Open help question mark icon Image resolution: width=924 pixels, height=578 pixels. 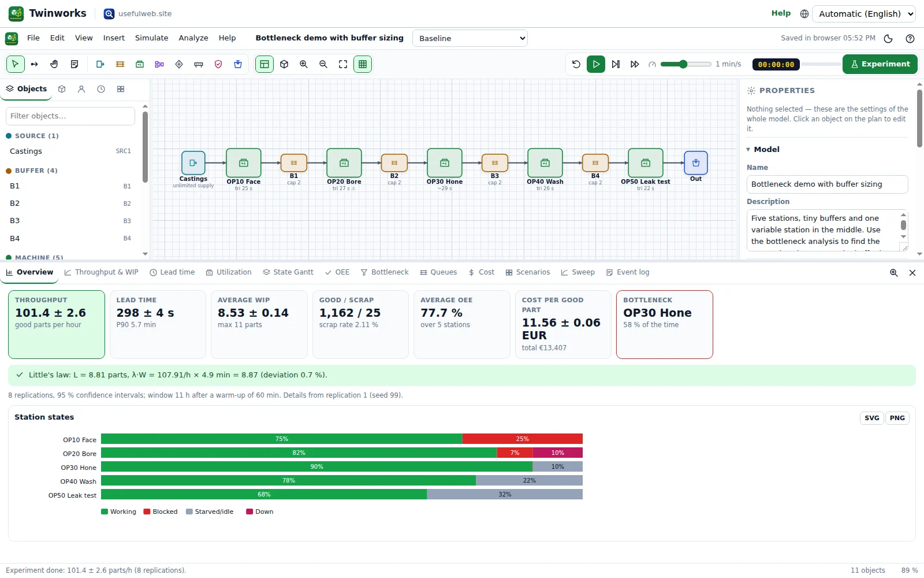pos(910,39)
